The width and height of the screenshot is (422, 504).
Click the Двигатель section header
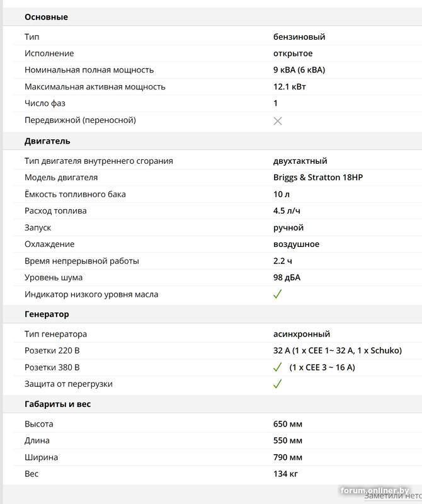(x=47, y=141)
